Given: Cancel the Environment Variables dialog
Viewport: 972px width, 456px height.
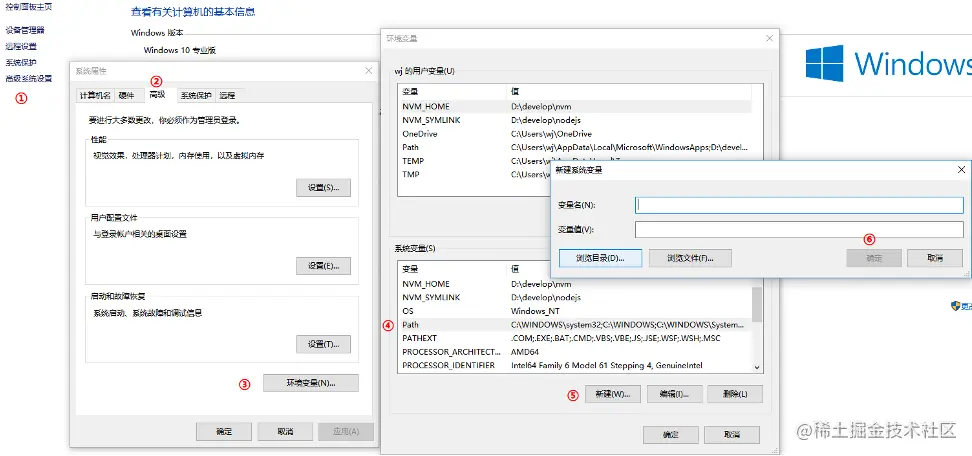Looking at the screenshot, I should point(731,434).
